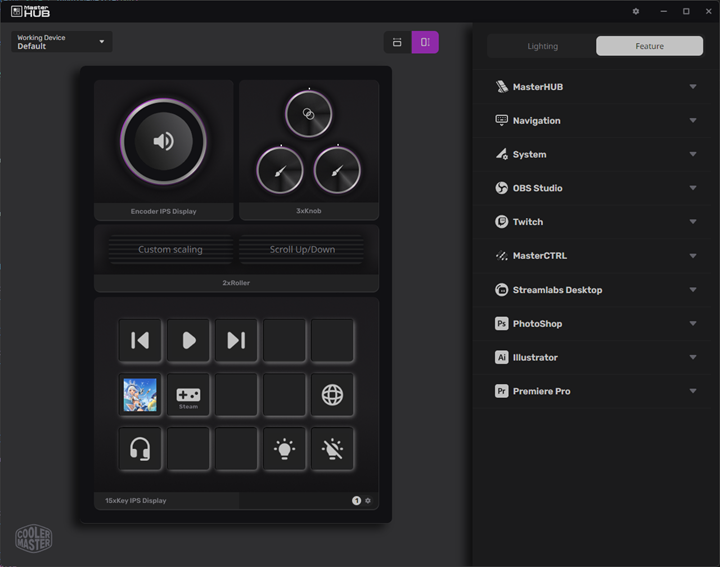720x567 pixels.
Task: Expand the OBS Studio category
Action: (597, 188)
